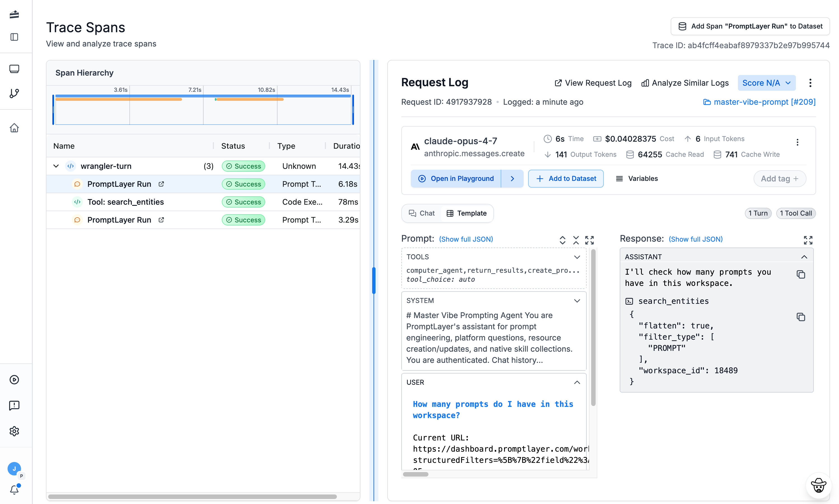Click the Prompt panel vertical scrollbar
This screenshot has height=504, width=839.
click(593, 328)
